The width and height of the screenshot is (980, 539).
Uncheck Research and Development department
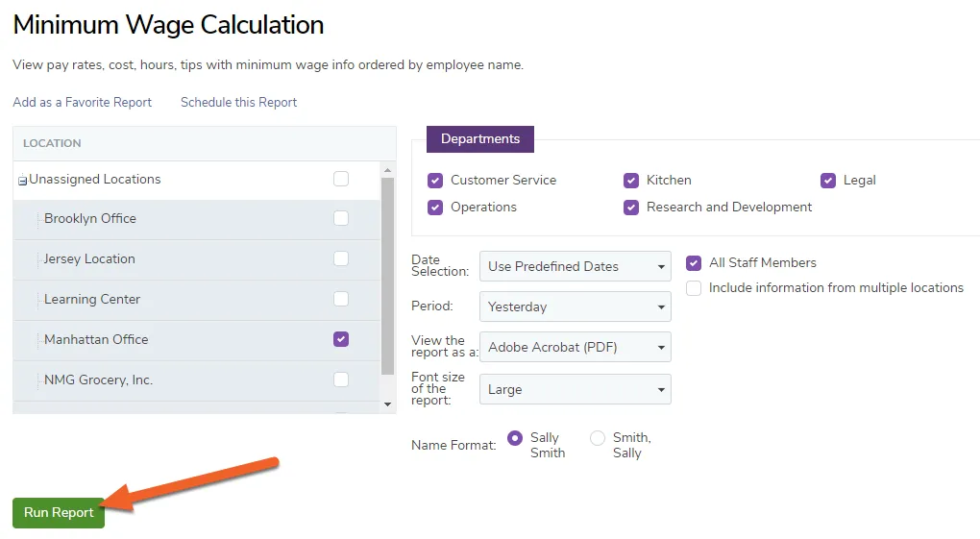pyautogui.click(x=631, y=207)
